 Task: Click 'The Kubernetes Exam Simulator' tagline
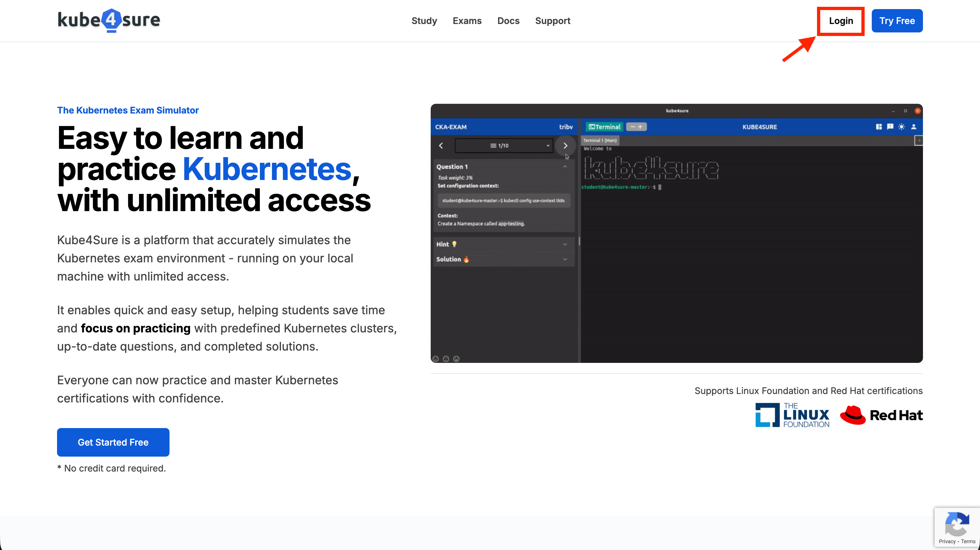pyautogui.click(x=128, y=110)
